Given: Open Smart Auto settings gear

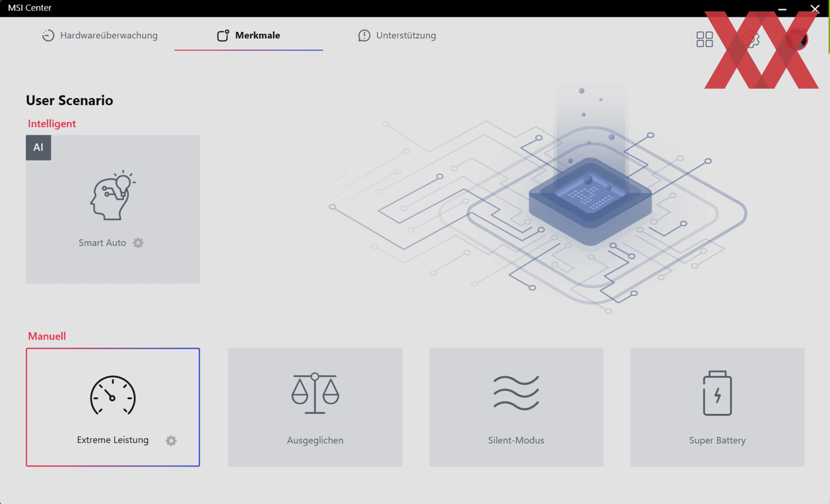Looking at the screenshot, I should coord(138,243).
